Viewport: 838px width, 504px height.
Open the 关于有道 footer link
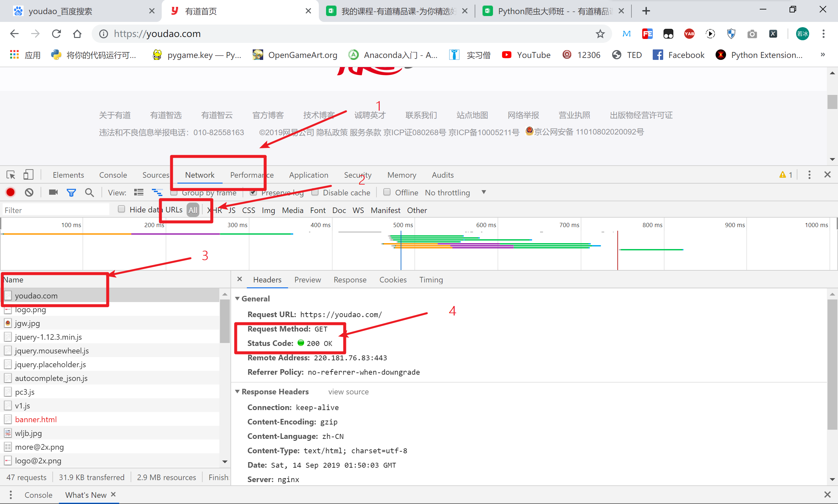[x=115, y=115]
